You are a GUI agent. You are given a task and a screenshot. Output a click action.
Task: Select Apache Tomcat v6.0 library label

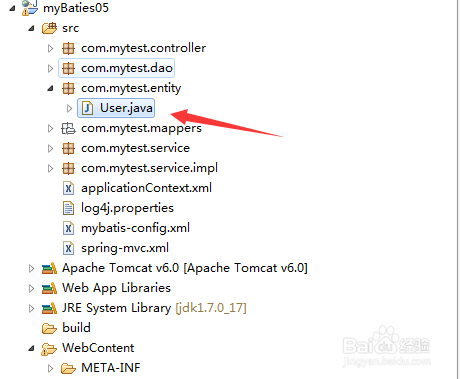pyautogui.click(x=185, y=268)
